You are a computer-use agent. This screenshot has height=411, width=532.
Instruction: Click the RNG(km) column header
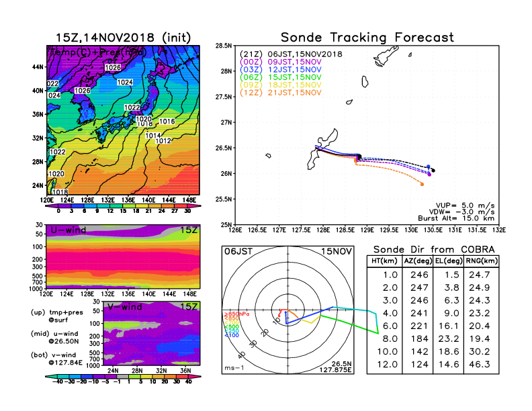(x=482, y=261)
